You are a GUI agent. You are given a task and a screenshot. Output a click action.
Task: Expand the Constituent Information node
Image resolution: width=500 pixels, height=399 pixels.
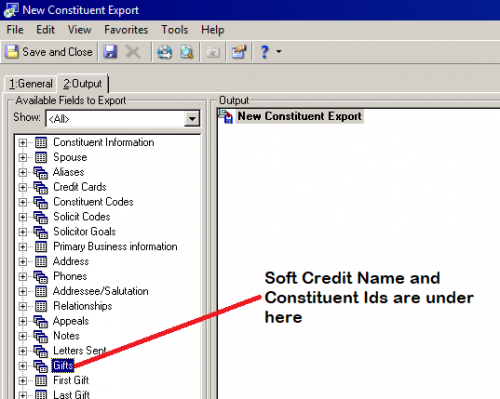point(22,143)
